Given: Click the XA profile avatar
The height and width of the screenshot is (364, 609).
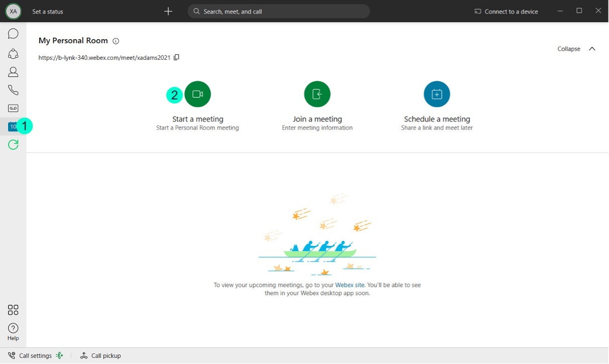Looking at the screenshot, I should [x=13, y=11].
